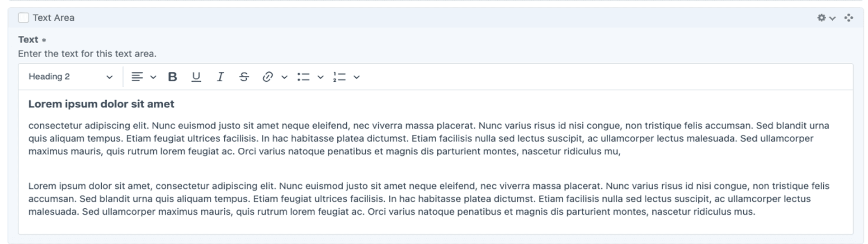Apply Italic formatting
The width and height of the screenshot is (868, 244).
tap(220, 77)
